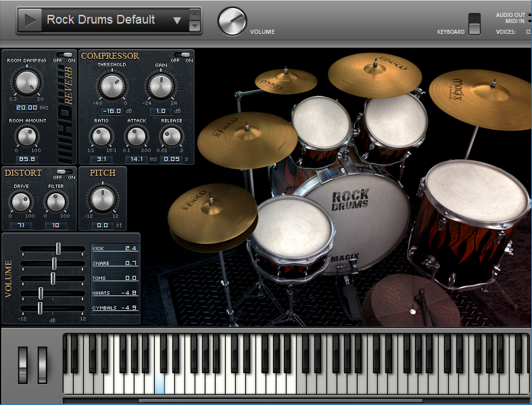The height and width of the screenshot is (405, 532).
Task: Click the compressor Threshold knob
Action: [112, 86]
